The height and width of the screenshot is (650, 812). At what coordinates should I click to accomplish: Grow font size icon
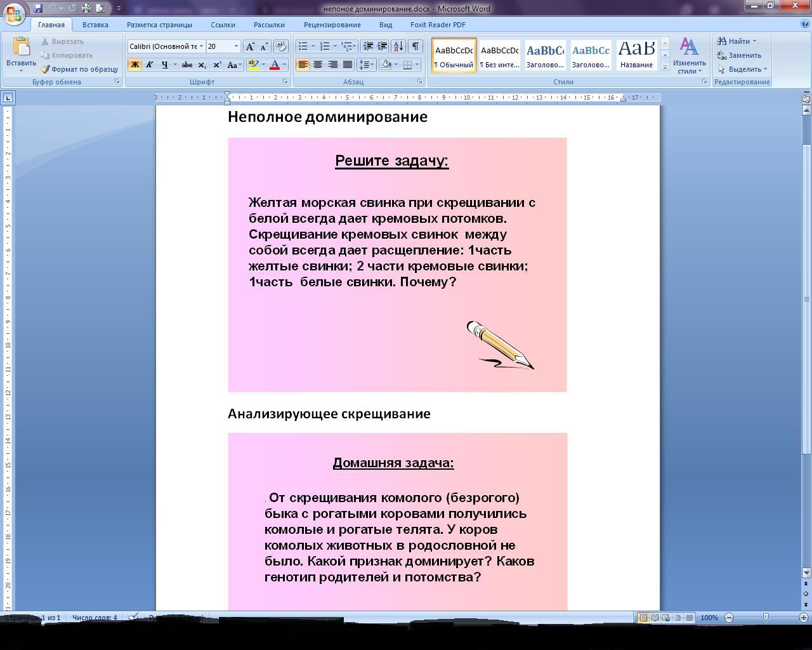(x=250, y=46)
